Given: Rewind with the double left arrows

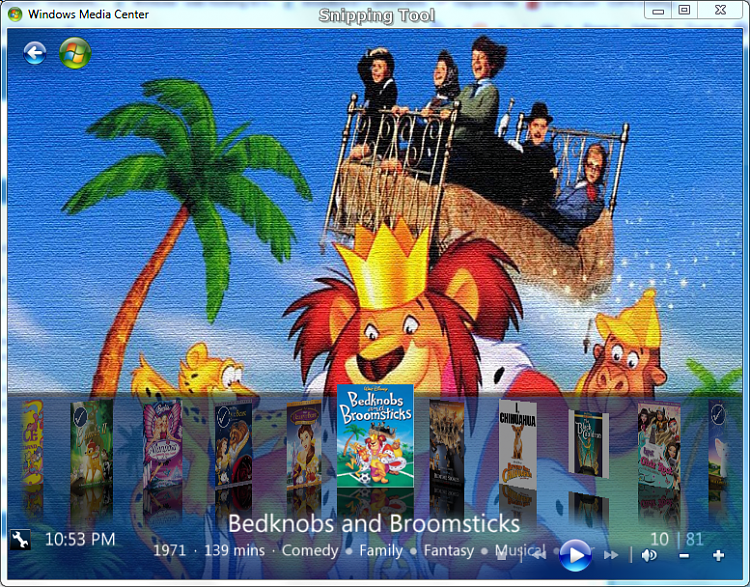Looking at the screenshot, I should click(x=538, y=555).
